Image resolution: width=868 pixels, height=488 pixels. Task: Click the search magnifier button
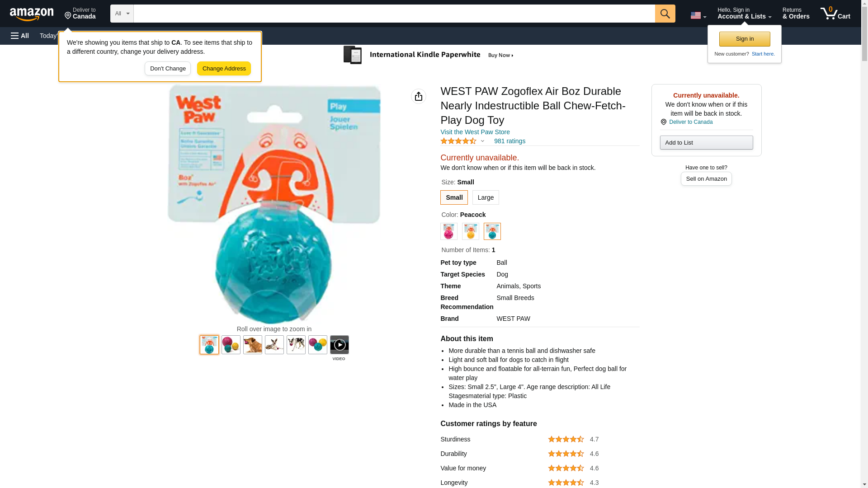[665, 14]
